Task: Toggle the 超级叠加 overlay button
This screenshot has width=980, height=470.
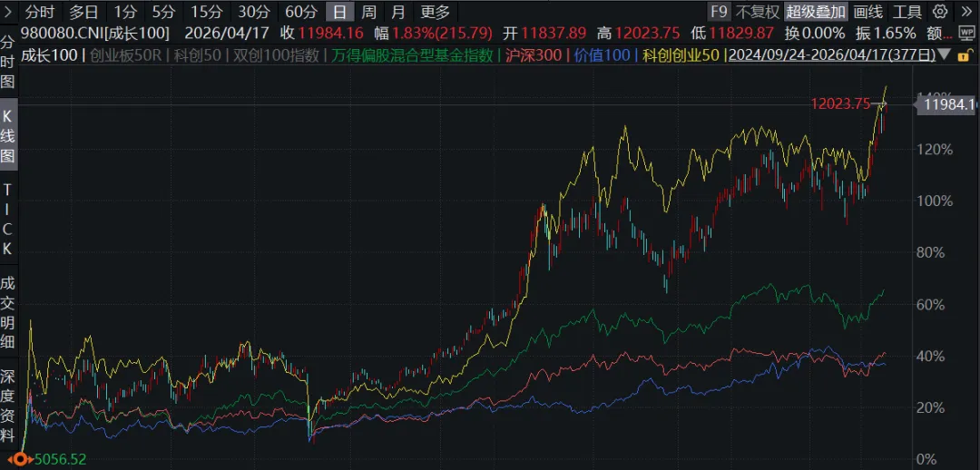Action: [816, 11]
